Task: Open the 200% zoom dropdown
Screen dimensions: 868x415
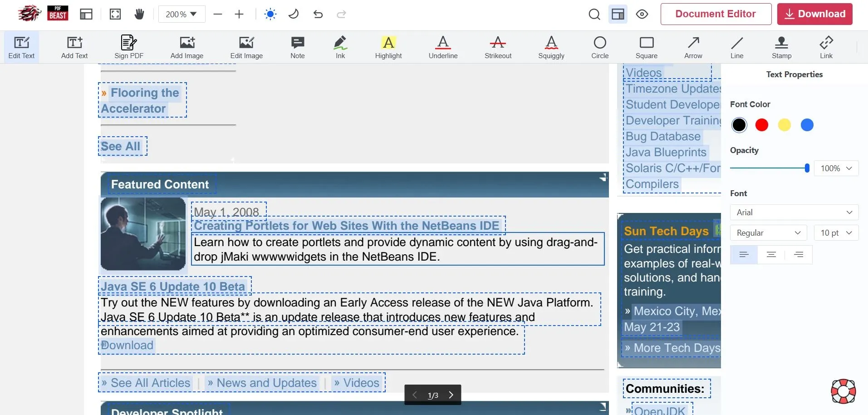Action: point(181,15)
